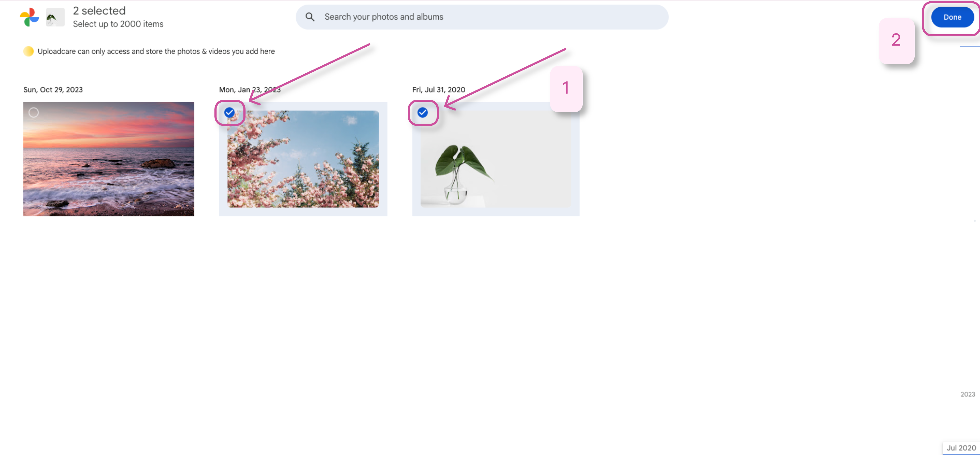Click the 2 selected counter text

[99, 11]
